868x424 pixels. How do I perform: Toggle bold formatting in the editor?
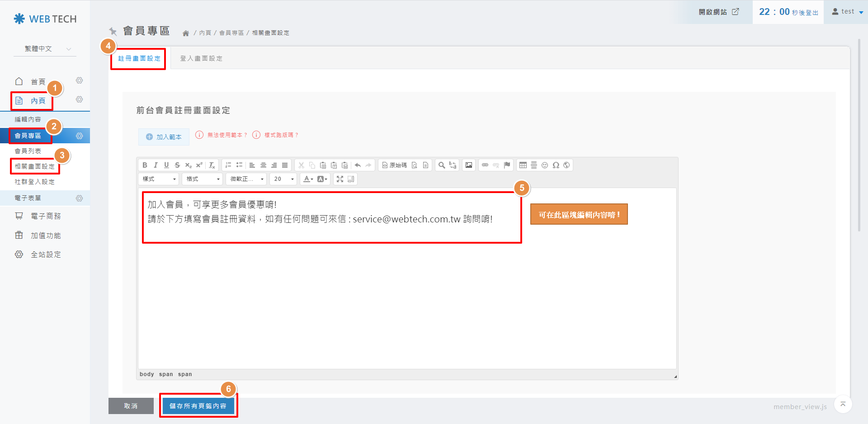pos(145,165)
